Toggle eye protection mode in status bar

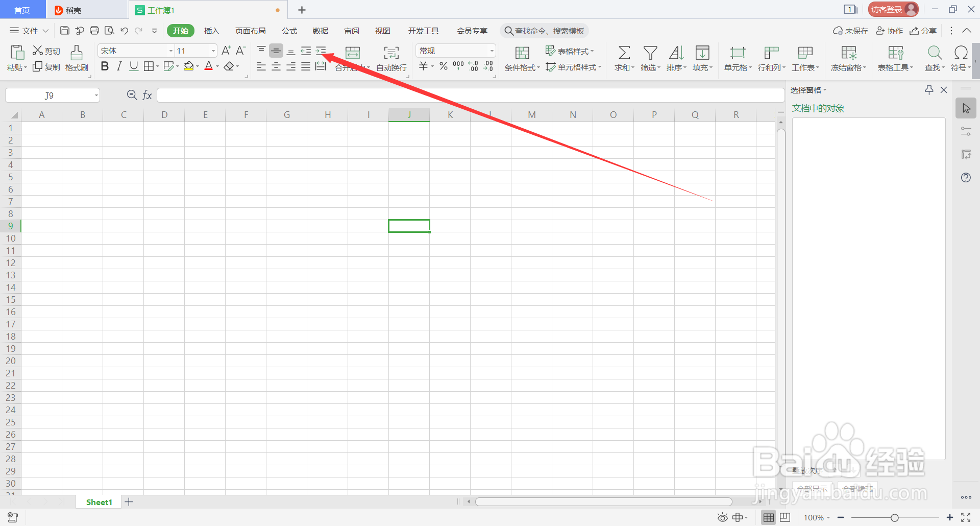722,518
